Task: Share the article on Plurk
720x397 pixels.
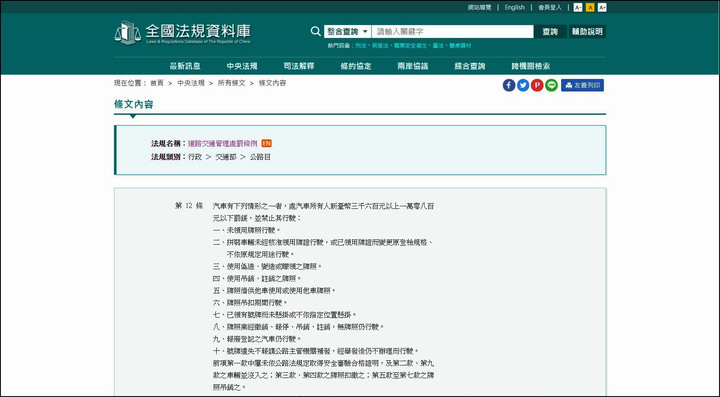Action: click(x=537, y=85)
